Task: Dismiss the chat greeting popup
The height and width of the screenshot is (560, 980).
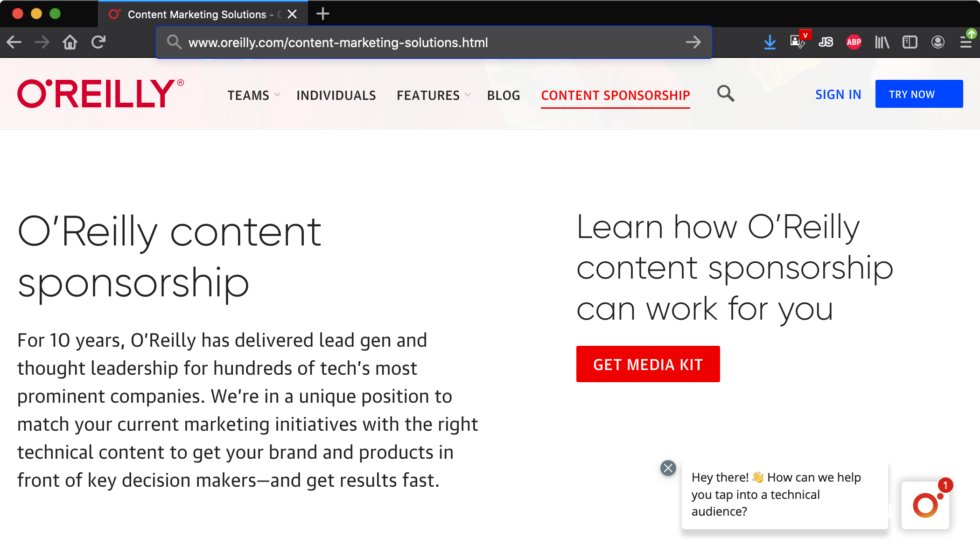Action: tap(668, 468)
